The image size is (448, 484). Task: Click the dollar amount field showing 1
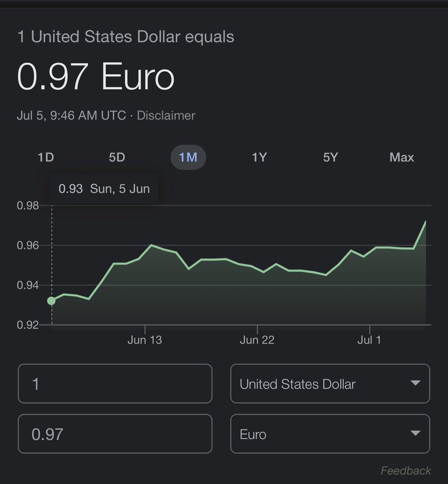coord(115,384)
